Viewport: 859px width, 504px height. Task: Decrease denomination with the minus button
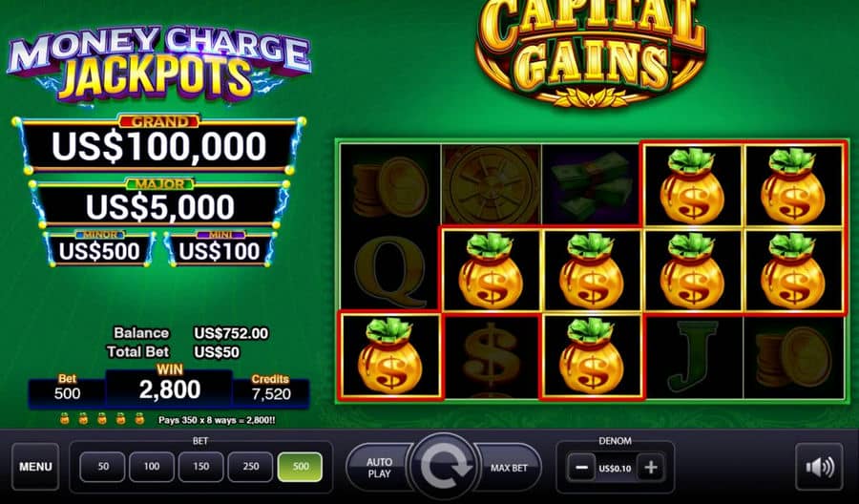coord(582,468)
